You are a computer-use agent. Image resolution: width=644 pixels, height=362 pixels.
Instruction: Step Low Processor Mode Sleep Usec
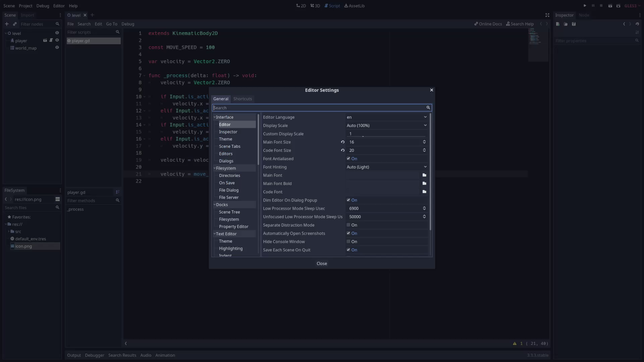[424, 208]
